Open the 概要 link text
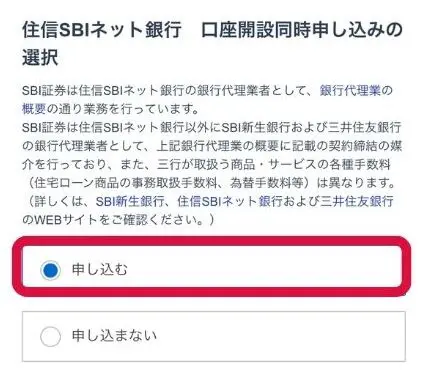 [34, 109]
